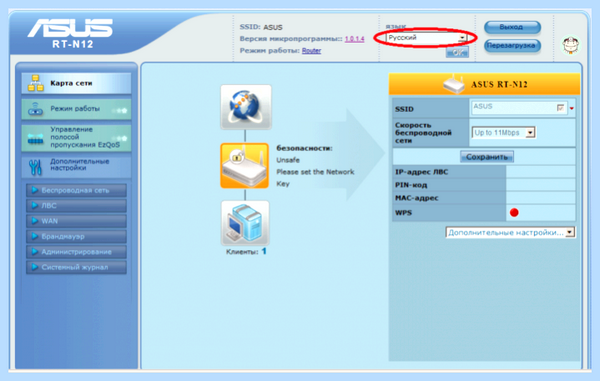Click the Перезагрузка reboot button
600x381 pixels.
click(x=512, y=46)
